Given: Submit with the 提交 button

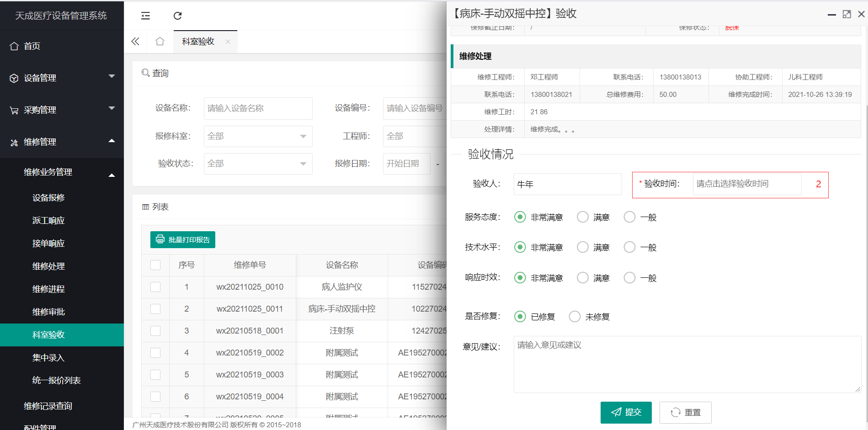Looking at the screenshot, I should 626,413.
